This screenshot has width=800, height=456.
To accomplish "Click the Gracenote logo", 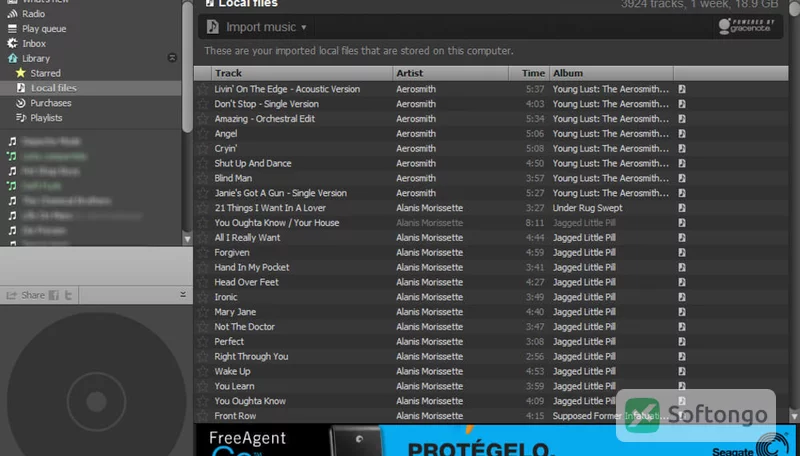I will (x=746, y=26).
